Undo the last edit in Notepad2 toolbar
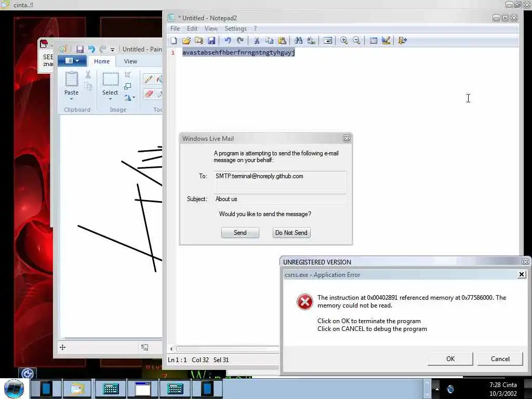The image size is (532, 399). click(x=228, y=41)
